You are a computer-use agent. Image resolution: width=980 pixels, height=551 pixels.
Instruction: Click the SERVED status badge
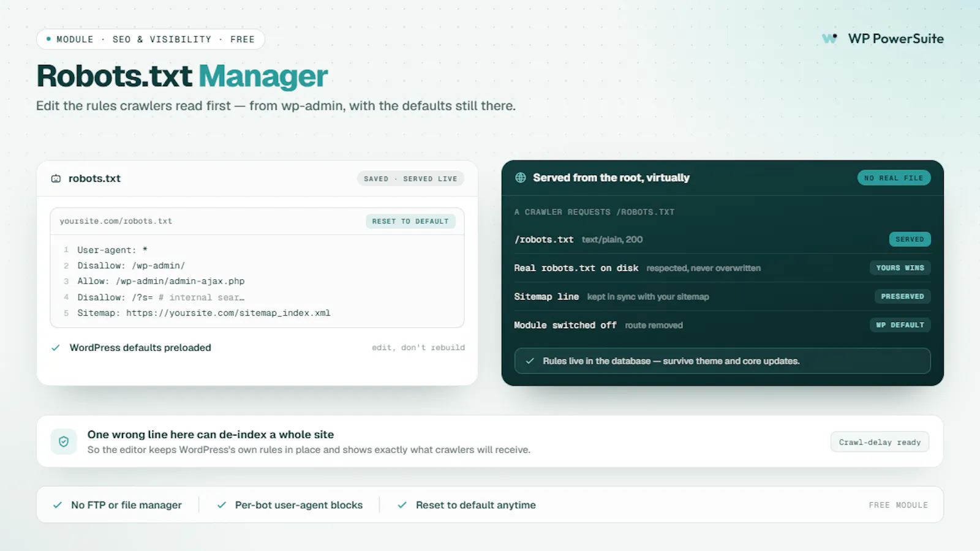(910, 239)
